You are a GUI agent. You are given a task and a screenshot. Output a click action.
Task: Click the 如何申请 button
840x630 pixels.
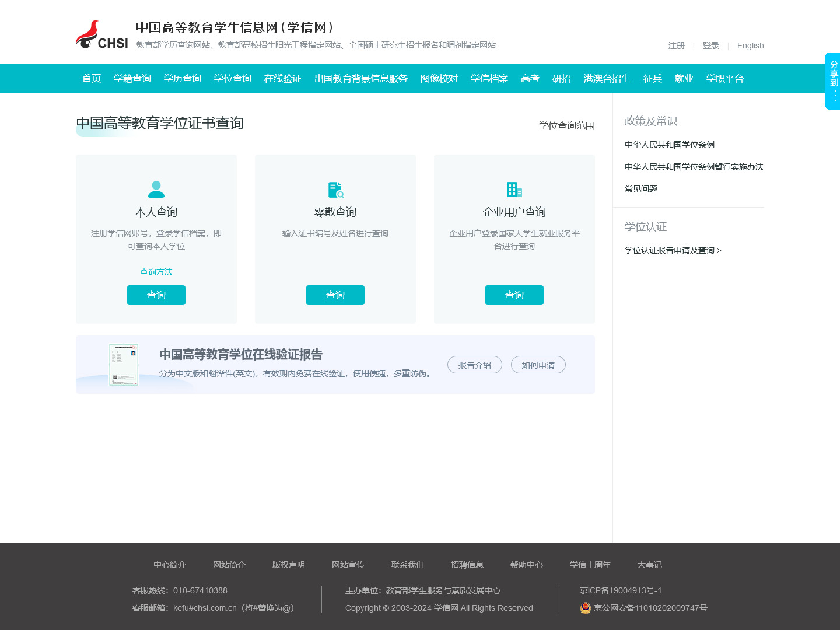(x=538, y=365)
